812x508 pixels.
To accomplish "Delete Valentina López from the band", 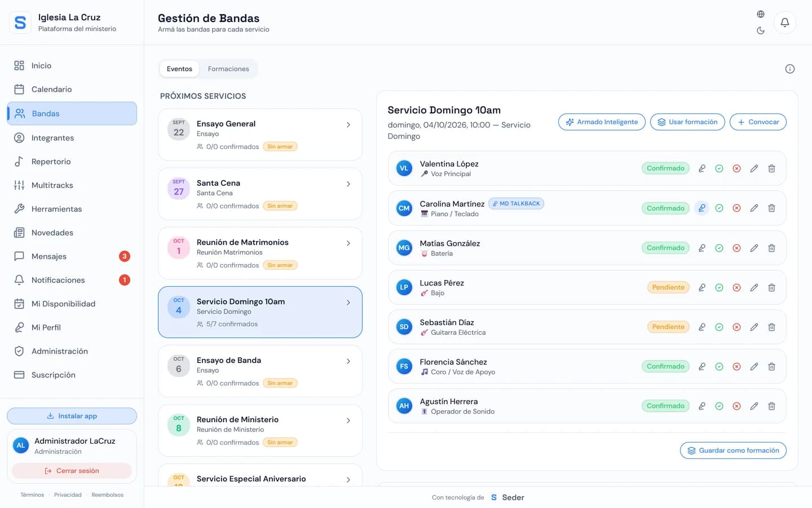I will (771, 169).
